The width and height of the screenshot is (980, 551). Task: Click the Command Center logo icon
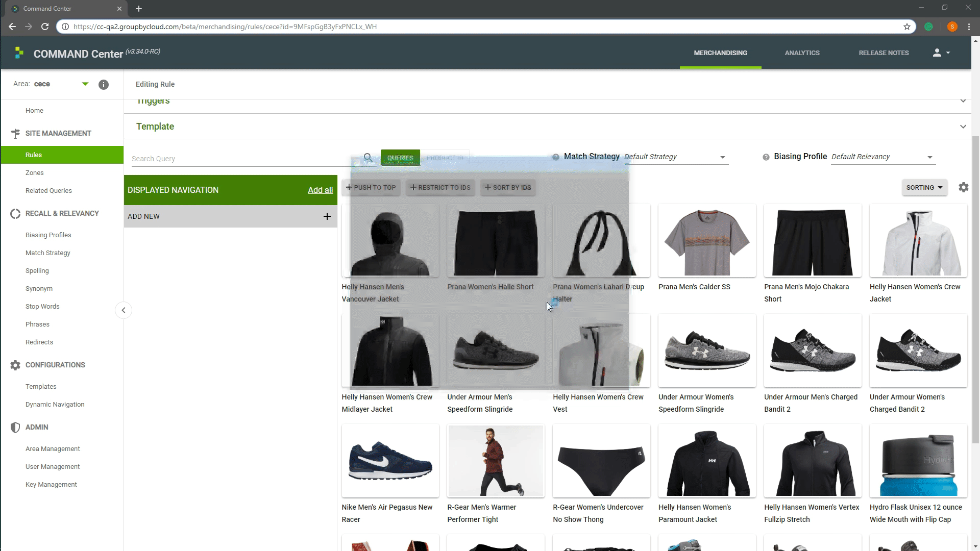point(19,53)
